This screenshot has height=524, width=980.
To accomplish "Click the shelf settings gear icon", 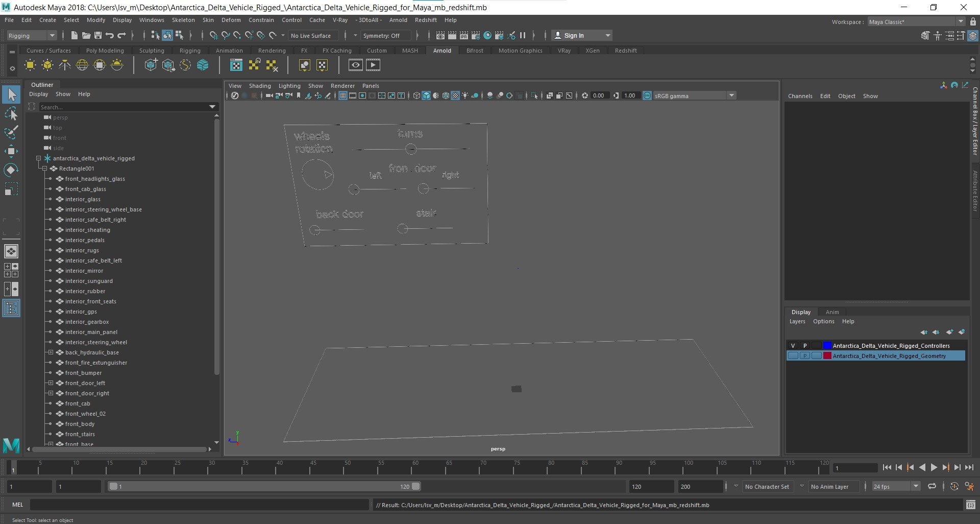I will (x=12, y=68).
